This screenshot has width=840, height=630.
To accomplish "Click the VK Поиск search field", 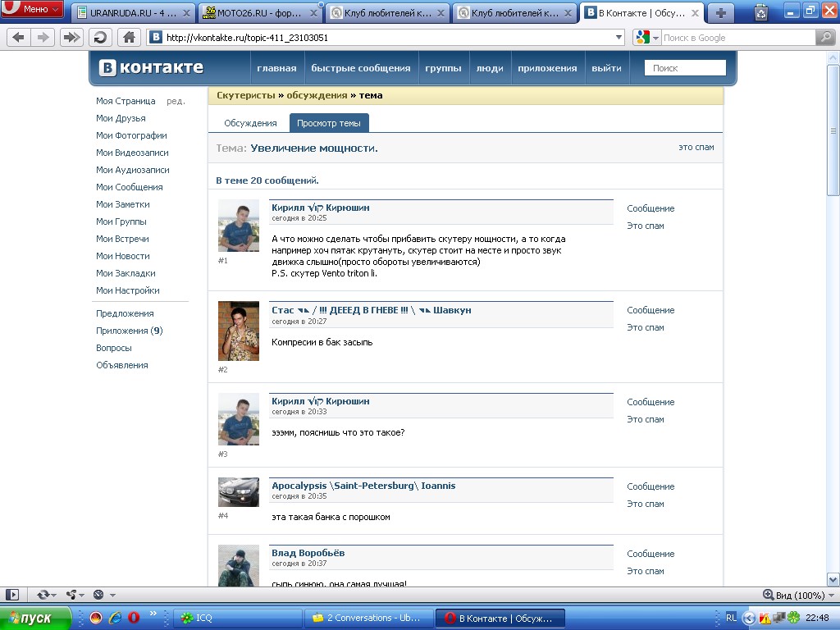I will [685, 68].
